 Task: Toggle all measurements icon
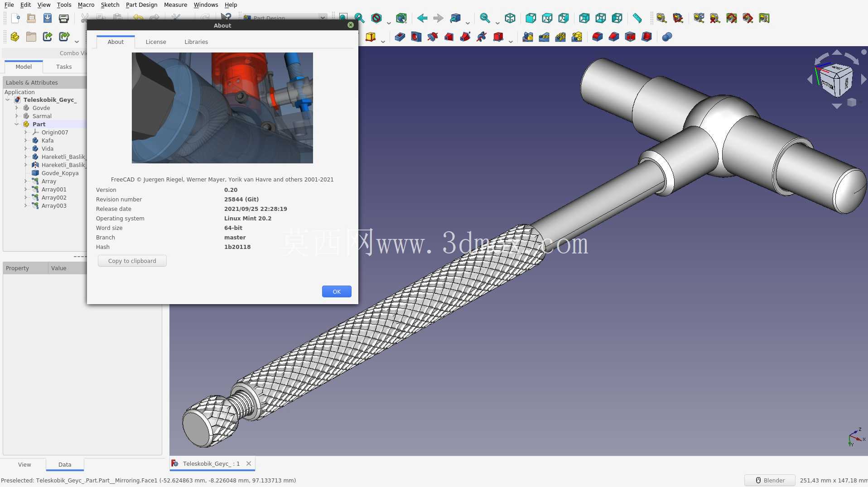coord(731,18)
